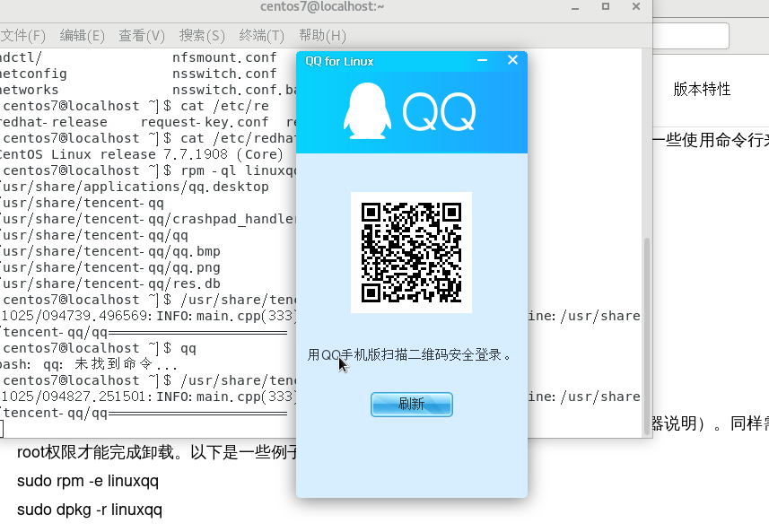Click the '/usr/share/tencent-qq/qq.png' terminal line

pos(109,267)
